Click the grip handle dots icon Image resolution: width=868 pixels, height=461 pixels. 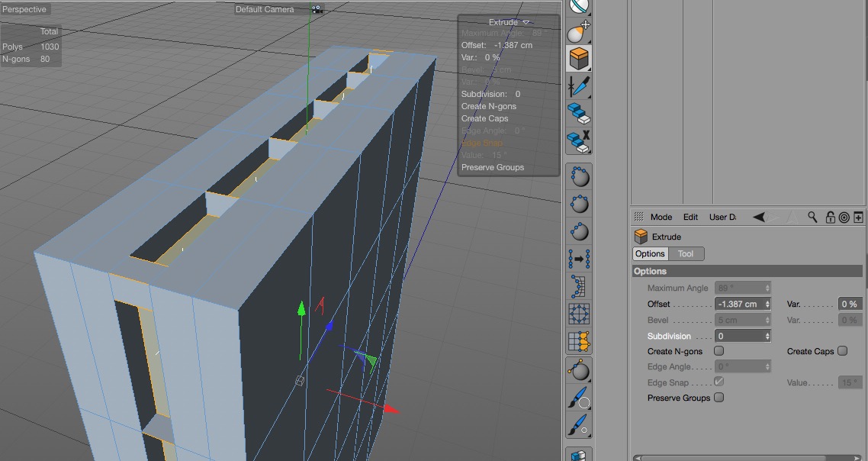[x=638, y=217]
